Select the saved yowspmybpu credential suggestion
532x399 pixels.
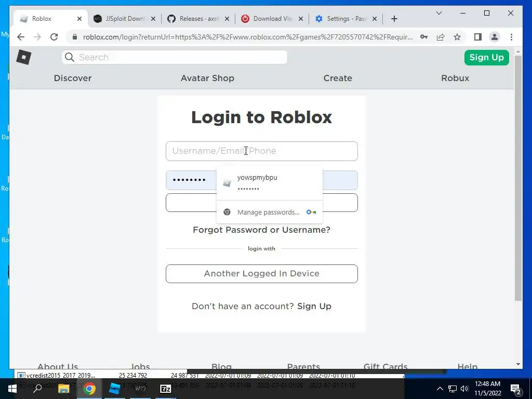click(270, 182)
